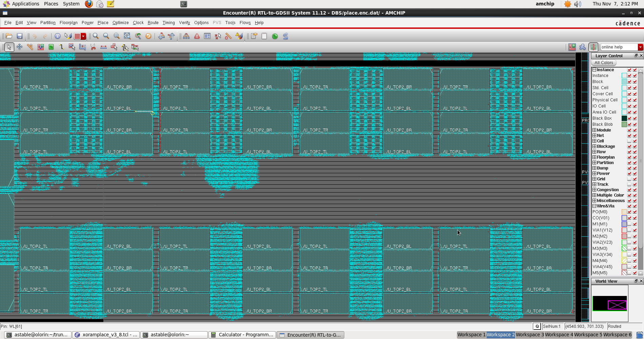
Task: Collapse the Instance group in Layer Control
Action: 594,70
